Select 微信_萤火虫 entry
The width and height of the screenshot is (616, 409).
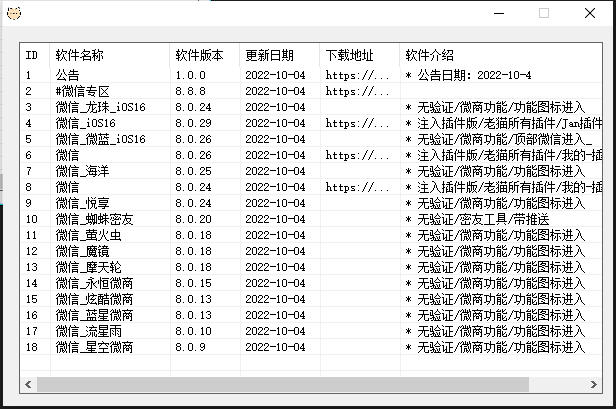click(88, 235)
